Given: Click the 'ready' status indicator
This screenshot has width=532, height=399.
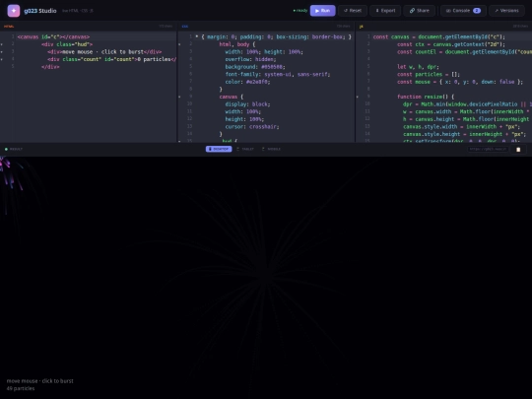Looking at the screenshot, I should tap(300, 11).
